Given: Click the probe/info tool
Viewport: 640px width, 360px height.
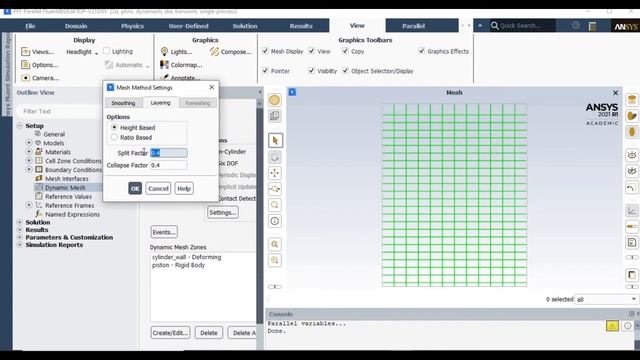Looking at the screenshot, I should [275, 221].
